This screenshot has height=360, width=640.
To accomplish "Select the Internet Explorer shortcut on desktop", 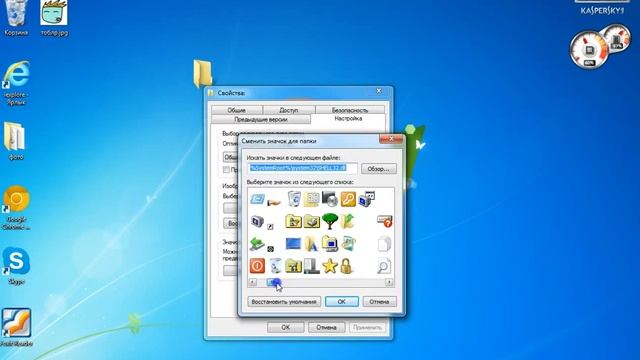I will tap(16, 83).
